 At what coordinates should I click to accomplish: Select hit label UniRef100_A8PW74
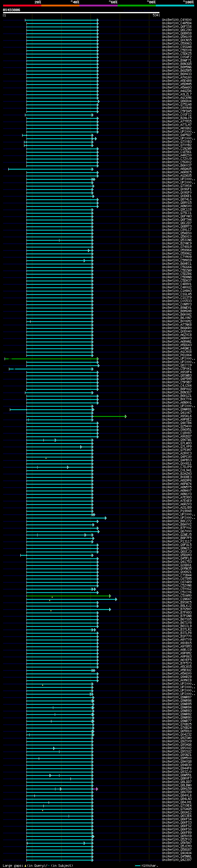[176, 484]
